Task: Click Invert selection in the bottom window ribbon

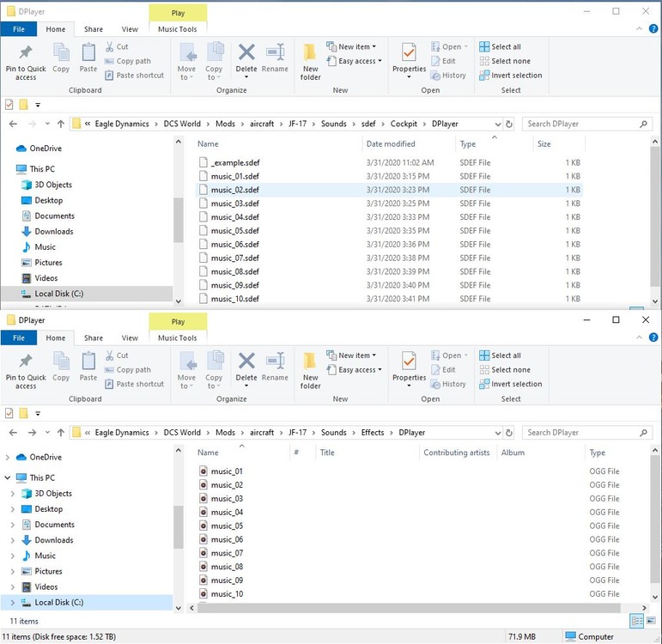Action: [x=511, y=384]
